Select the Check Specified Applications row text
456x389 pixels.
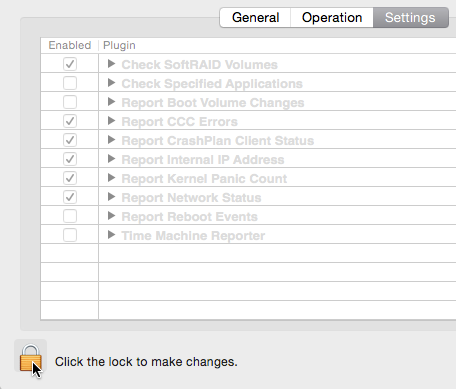212,84
